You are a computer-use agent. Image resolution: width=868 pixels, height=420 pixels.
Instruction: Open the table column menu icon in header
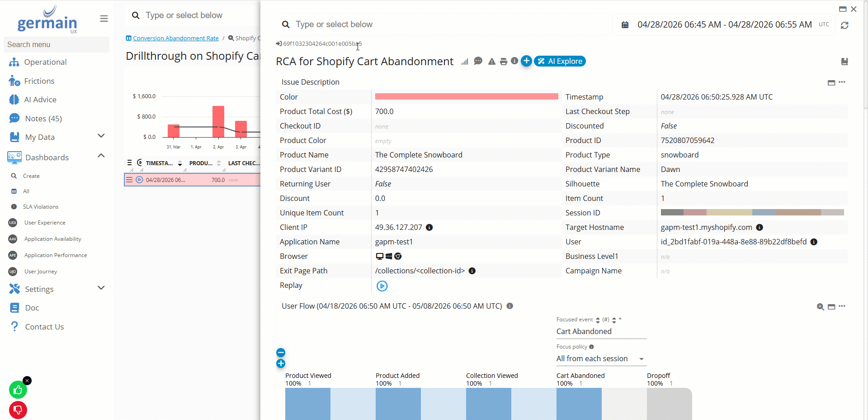pyautogui.click(x=129, y=163)
